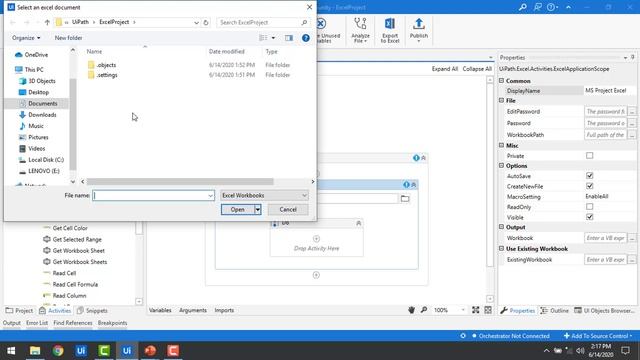Click the dialog horizontal scrollbar
Image resolution: width=640 pixels, height=360 pixels.
[180, 182]
